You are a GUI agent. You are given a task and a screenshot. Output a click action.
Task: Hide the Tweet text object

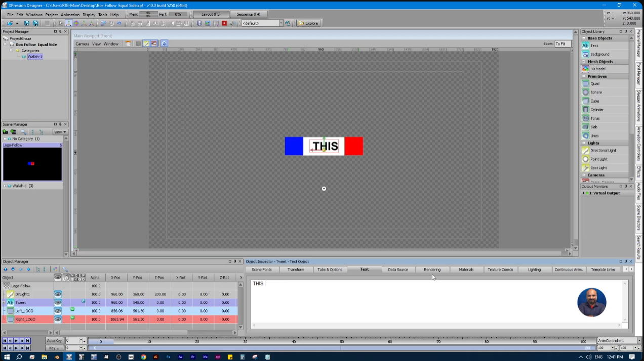pos(58,302)
